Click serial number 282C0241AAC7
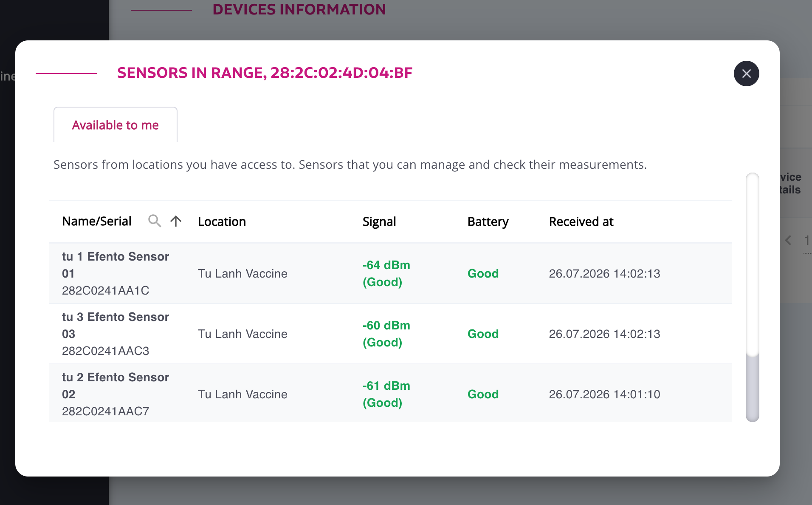The image size is (812, 505). [105, 411]
